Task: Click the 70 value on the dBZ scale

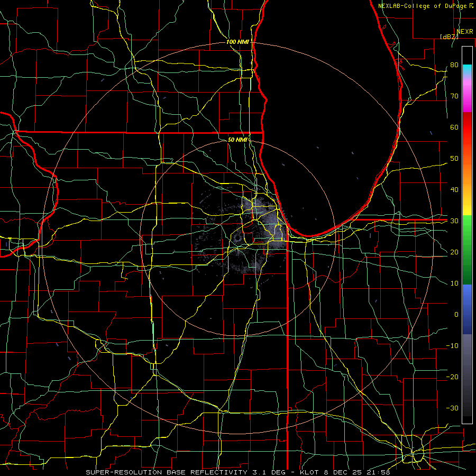Action: (454, 96)
